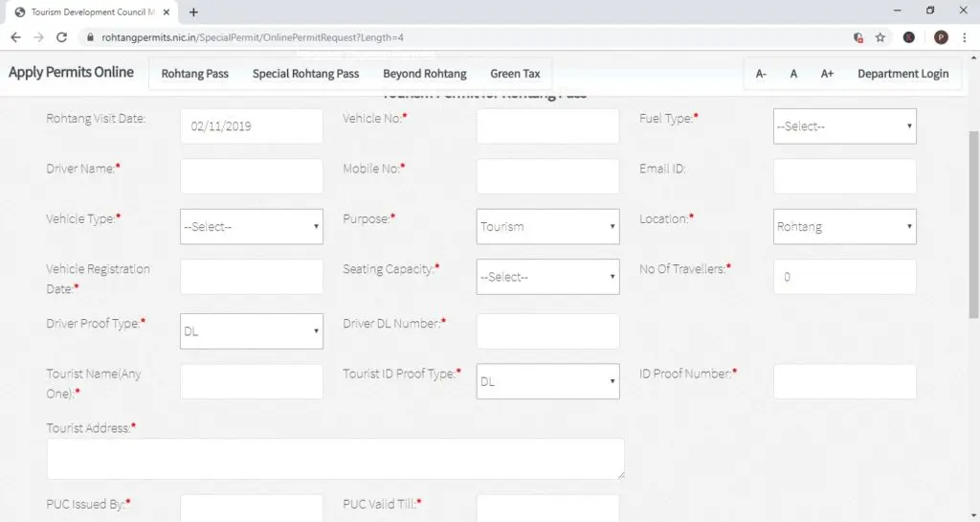Open the Driver Proof Type dropdown
Viewport: 980px width, 522px height.
(252, 331)
